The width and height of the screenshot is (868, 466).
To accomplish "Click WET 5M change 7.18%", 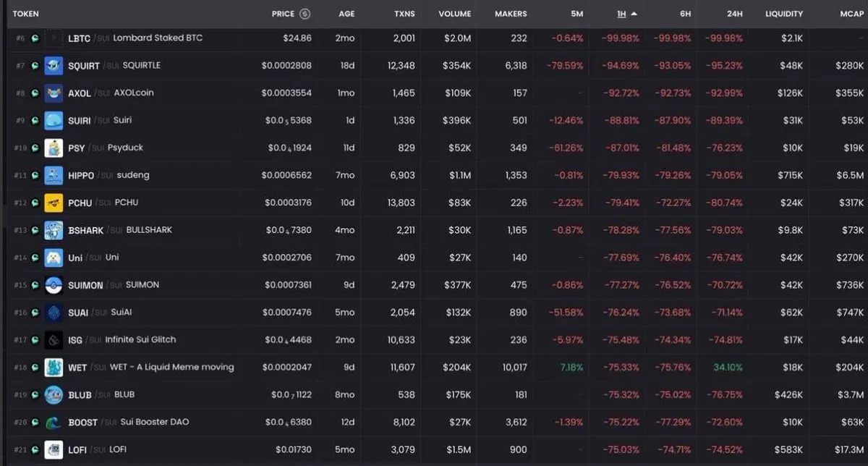I will click(x=571, y=368).
